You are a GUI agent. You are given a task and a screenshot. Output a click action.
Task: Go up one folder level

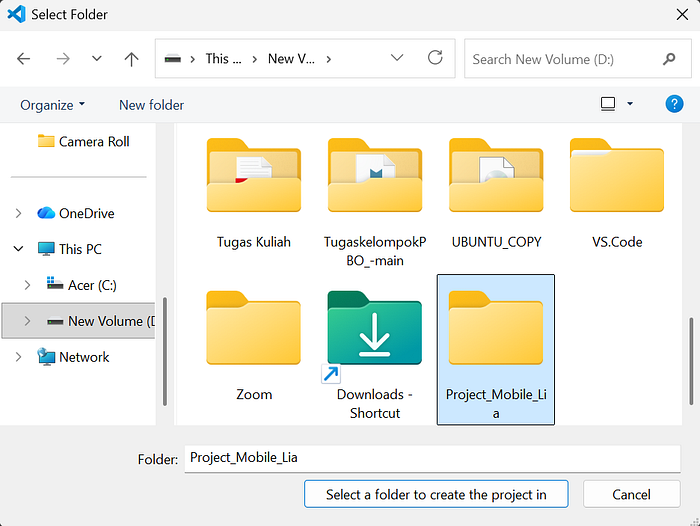[131, 59]
